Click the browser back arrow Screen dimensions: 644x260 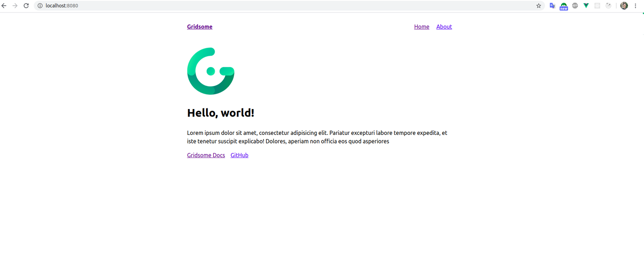(4, 5)
